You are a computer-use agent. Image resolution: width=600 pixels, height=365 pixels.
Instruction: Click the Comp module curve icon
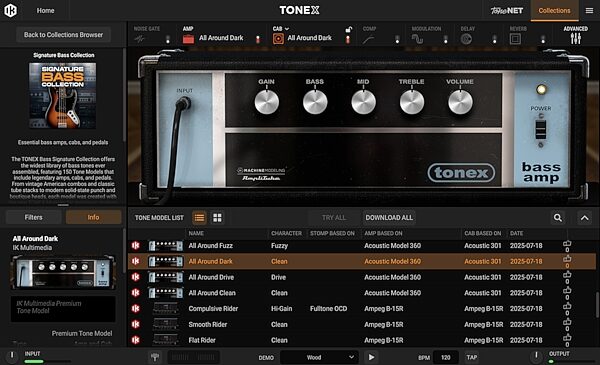tap(368, 39)
